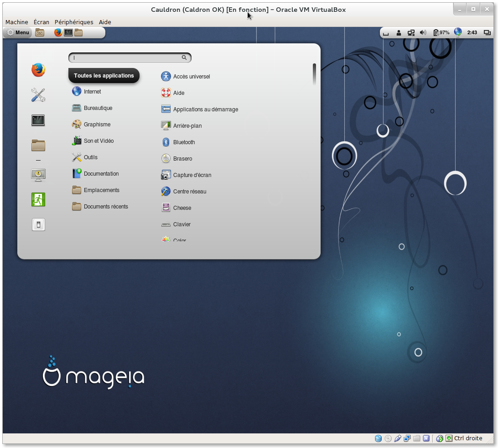
Task: Open Bluetooth settings entry
Action: tap(178, 142)
